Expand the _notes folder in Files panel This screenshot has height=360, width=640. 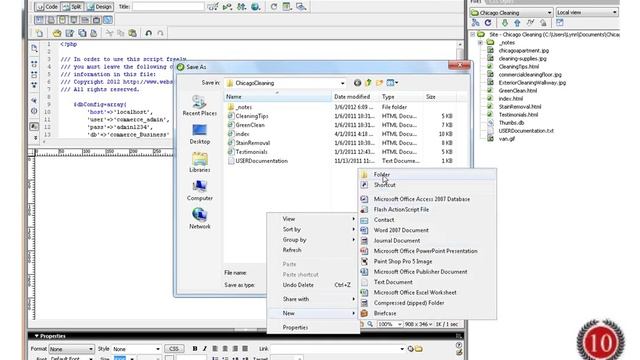pos(480,42)
